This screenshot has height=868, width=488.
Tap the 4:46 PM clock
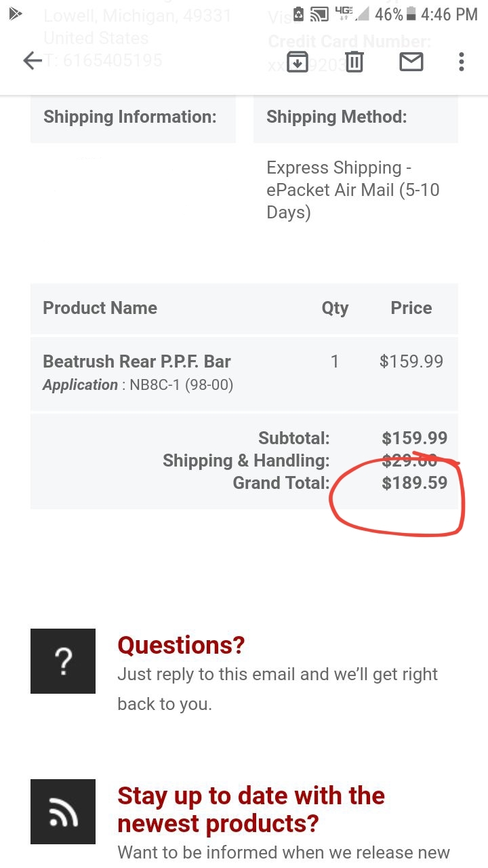[x=449, y=14]
